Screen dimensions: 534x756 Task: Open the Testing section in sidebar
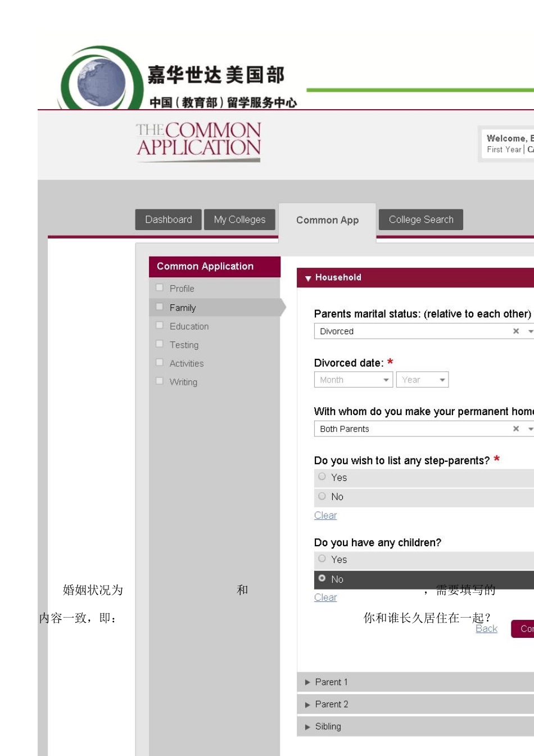184,345
